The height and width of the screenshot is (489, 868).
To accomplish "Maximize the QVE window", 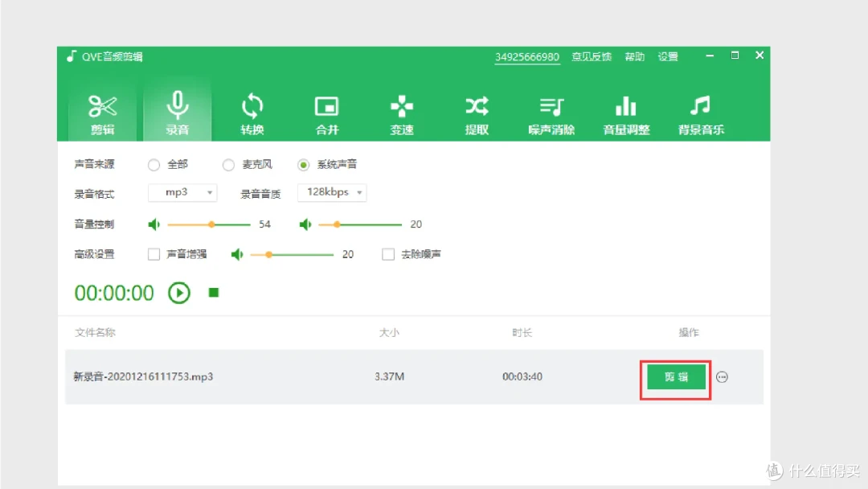I will (735, 55).
